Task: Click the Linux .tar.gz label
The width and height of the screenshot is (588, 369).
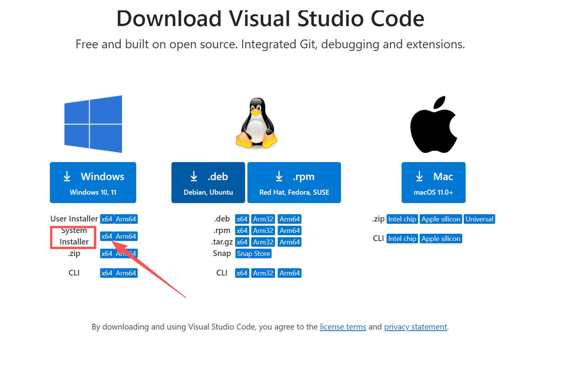Action: (x=222, y=242)
